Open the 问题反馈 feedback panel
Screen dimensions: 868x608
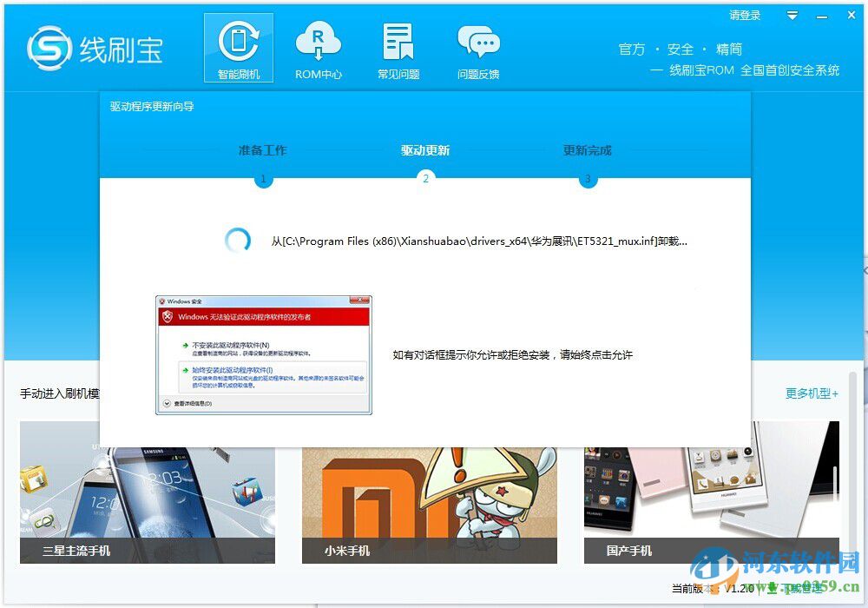pos(478,47)
